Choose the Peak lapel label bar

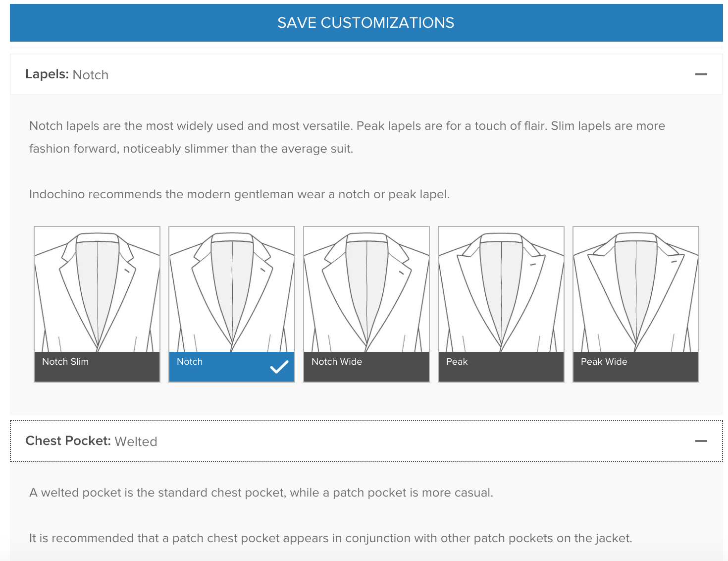[501, 367]
